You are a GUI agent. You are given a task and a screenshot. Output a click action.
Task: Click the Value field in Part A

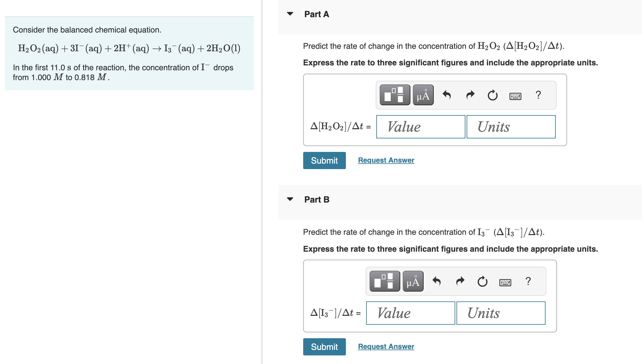point(420,127)
